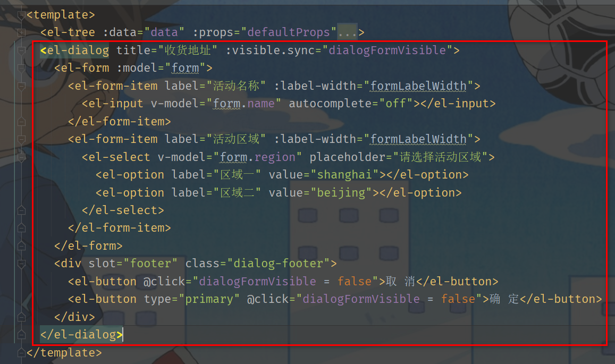Image resolution: width=615 pixels, height=364 pixels.
Task: Click the dialog title text 收货地址
Action: (x=188, y=50)
